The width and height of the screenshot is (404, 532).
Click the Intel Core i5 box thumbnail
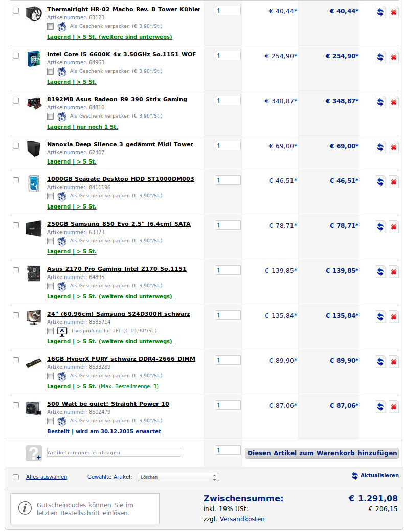(x=34, y=59)
